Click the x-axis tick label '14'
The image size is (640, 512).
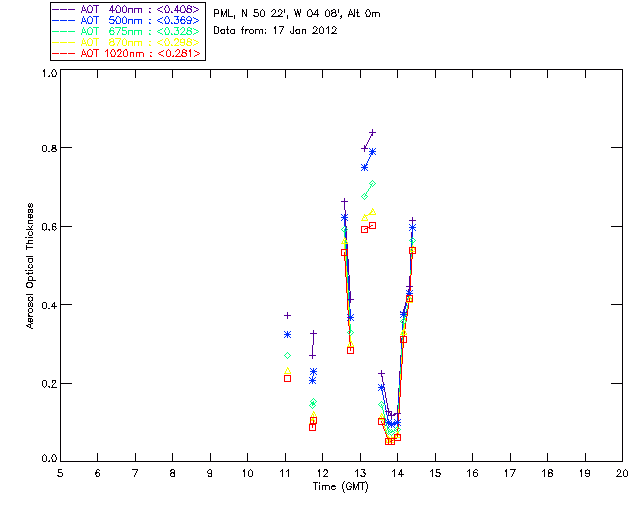(398, 473)
